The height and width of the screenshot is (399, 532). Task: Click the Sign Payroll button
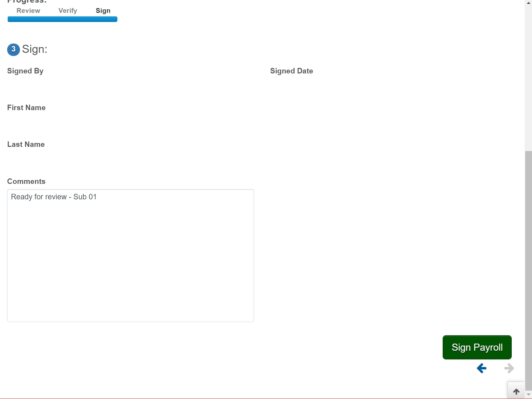[x=477, y=347]
